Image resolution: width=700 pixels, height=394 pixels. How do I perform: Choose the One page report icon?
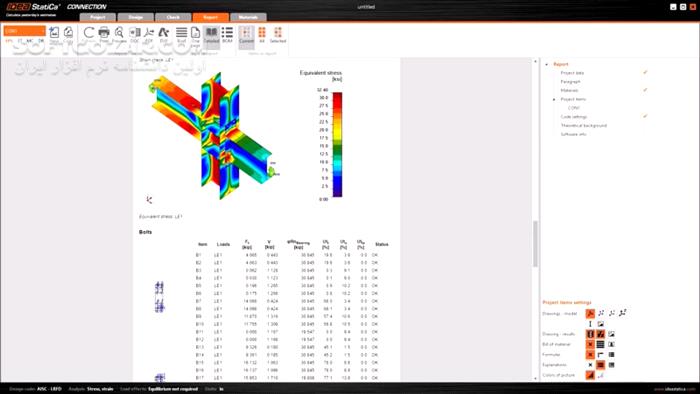click(195, 33)
